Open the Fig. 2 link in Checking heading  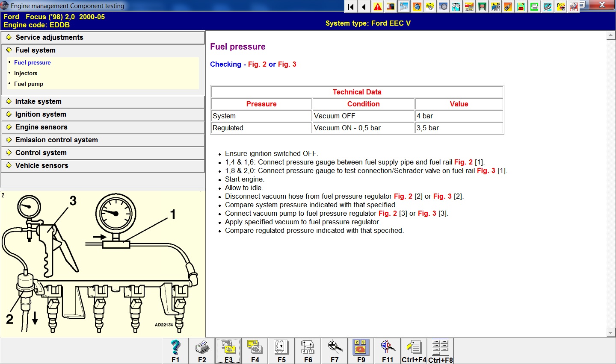click(257, 64)
